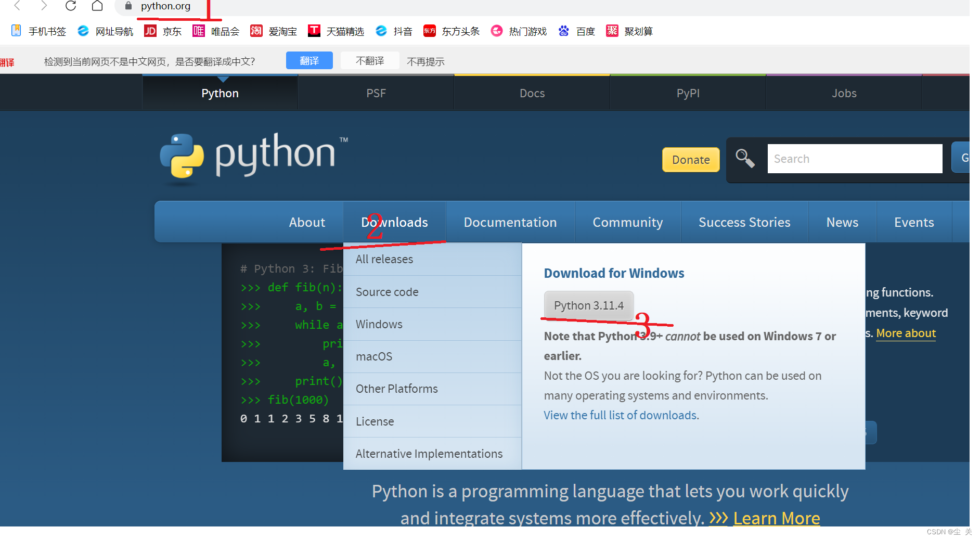Select the Python top tab

click(220, 93)
